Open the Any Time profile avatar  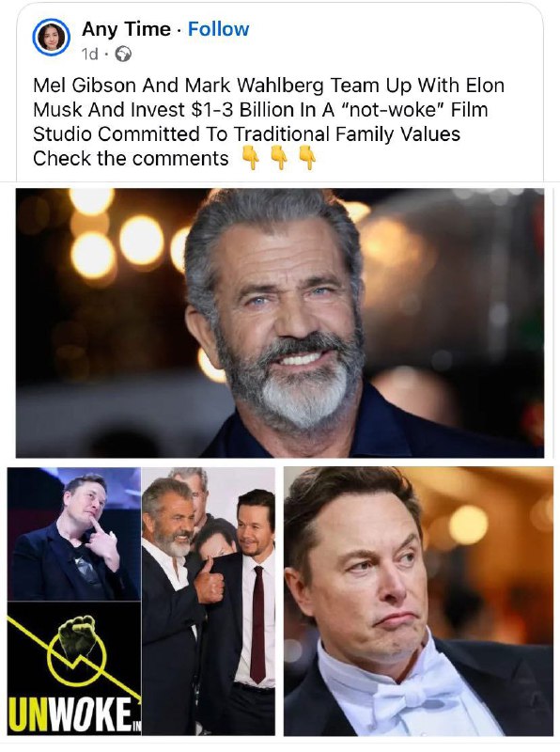point(52,38)
